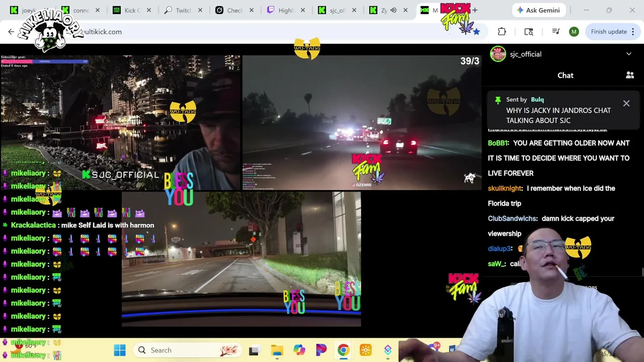Click Krackalactica's name in overlay chat
This screenshot has height=362, width=644.
point(34,225)
